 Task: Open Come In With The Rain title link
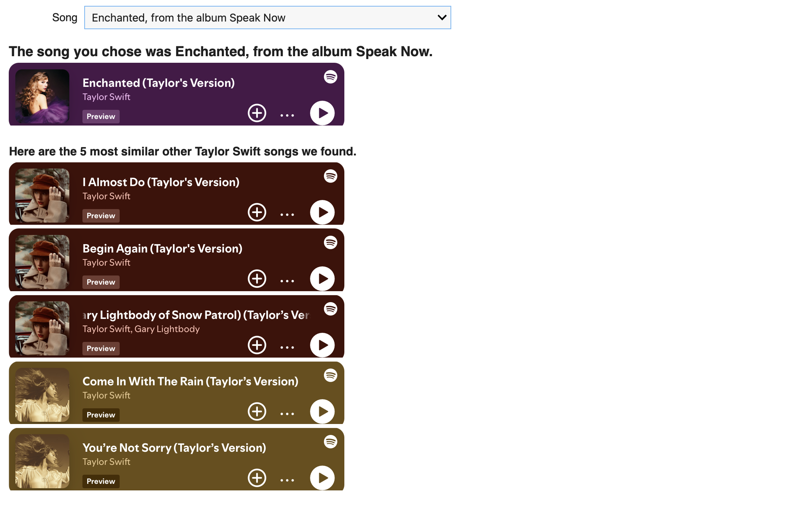[x=190, y=381]
